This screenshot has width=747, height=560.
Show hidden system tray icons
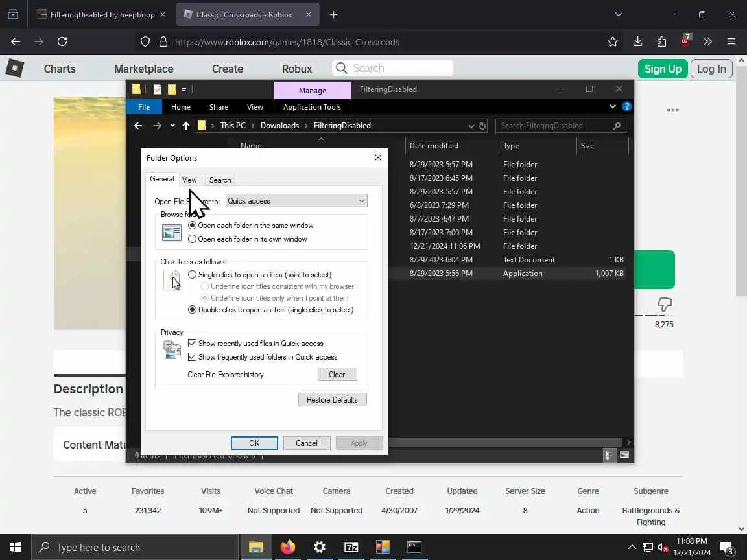tap(632, 547)
